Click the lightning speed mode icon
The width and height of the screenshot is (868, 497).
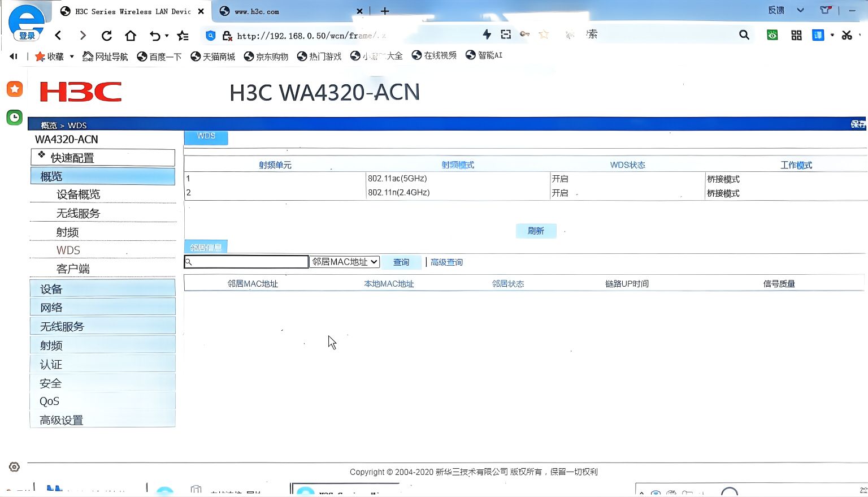(x=487, y=34)
